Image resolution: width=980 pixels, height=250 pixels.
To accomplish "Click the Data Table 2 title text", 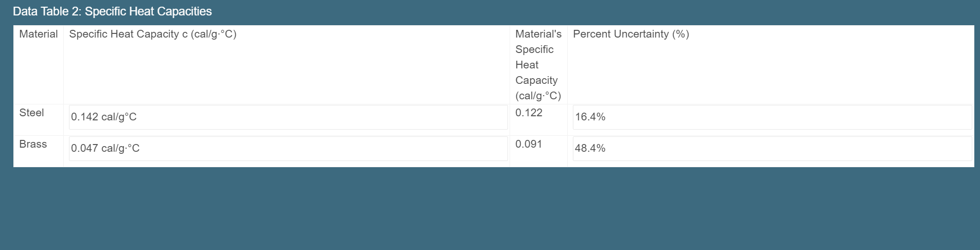I will point(112,11).
